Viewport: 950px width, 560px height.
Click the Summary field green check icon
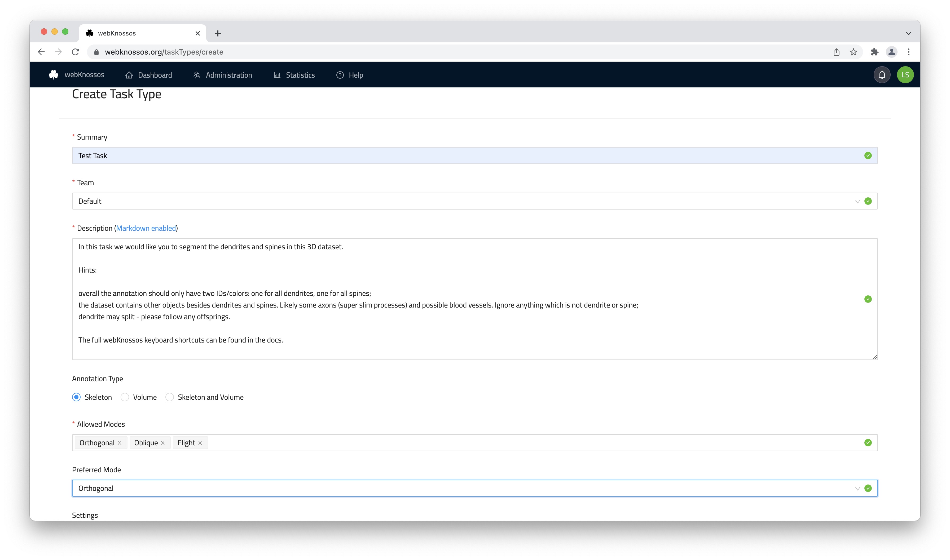pyautogui.click(x=868, y=155)
